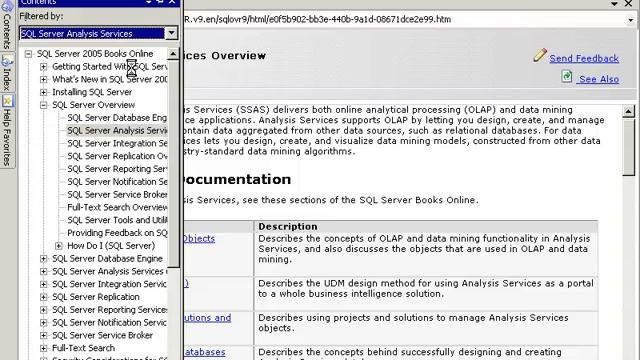
Task: Expand the SQL Server Reporting Services node
Action: pyautogui.click(x=43, y=310)
